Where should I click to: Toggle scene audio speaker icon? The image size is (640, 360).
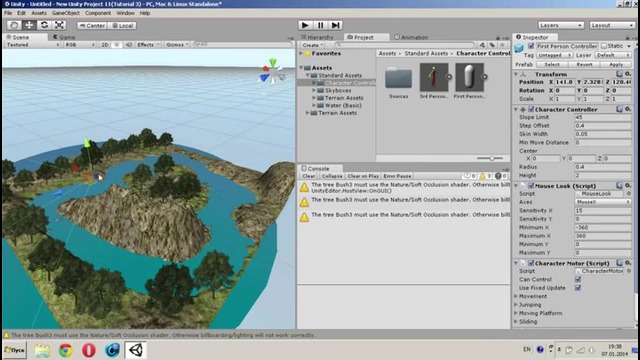128,44
